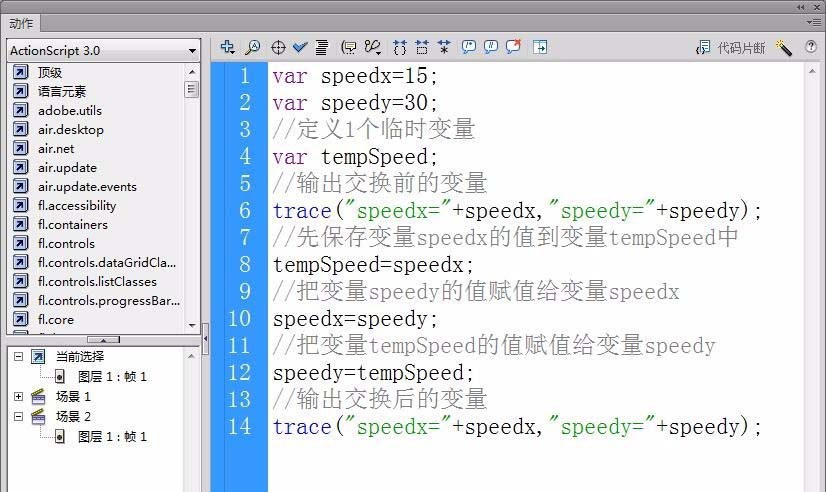Click the horizontal splitter collapse handle
Screen dimensions: 826x492
click(x=103, y=340)
